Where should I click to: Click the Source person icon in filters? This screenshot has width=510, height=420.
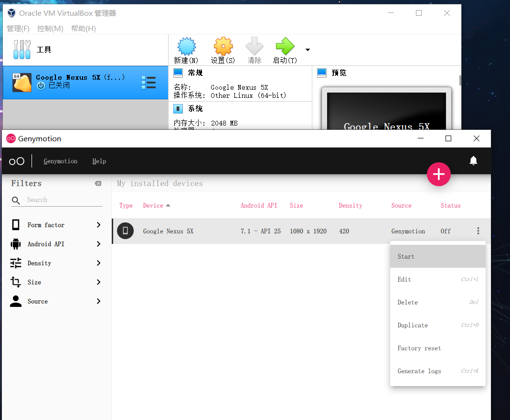pyautogui.click(x=16, y=301)
